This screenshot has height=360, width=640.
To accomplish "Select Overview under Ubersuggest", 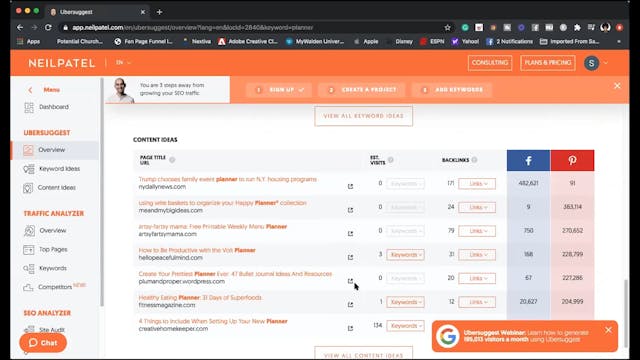I will 51,150.
